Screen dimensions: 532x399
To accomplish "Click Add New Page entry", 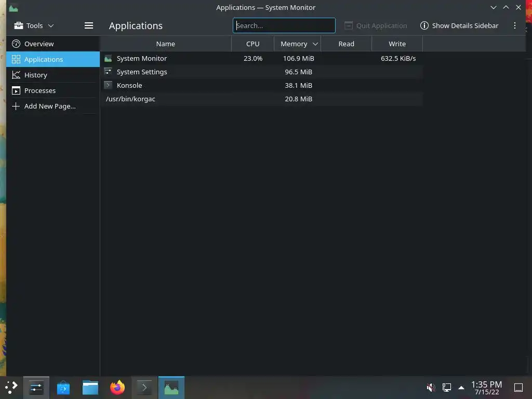I will (x=53, y=106).
